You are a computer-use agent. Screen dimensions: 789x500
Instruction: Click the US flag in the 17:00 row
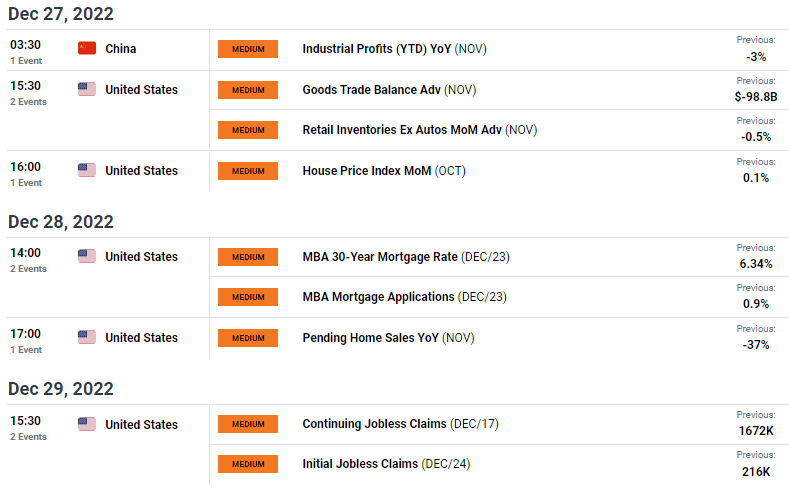click(x=87, y=337)
